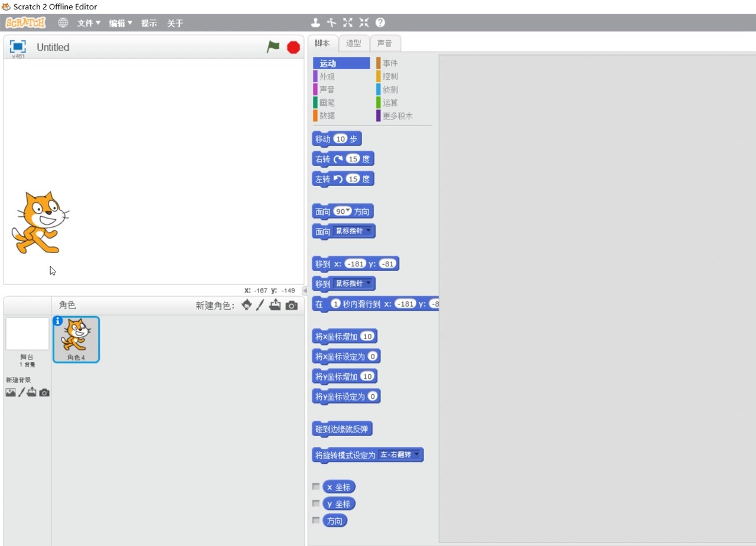Viewport: 756px width, 546px height.
Task: Open the 文件 menu
Action: (x=89, y=23)
